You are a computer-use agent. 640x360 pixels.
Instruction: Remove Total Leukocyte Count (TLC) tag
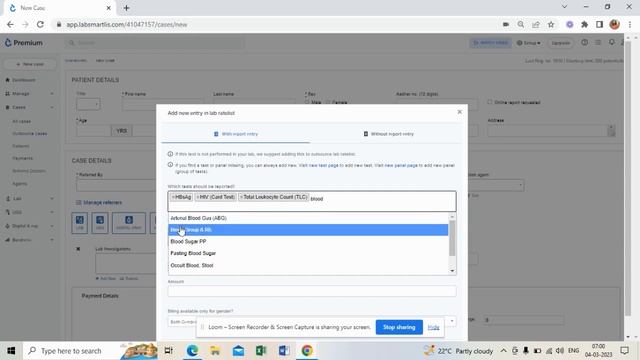[x=241, y=197]
